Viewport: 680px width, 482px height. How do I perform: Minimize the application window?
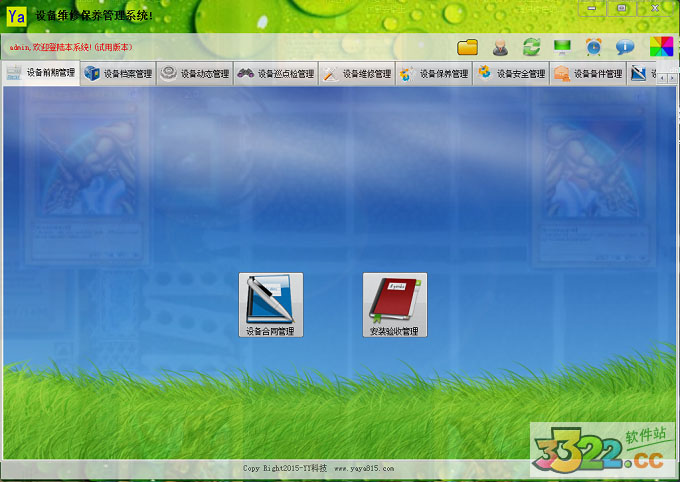[x=592, y=8]
